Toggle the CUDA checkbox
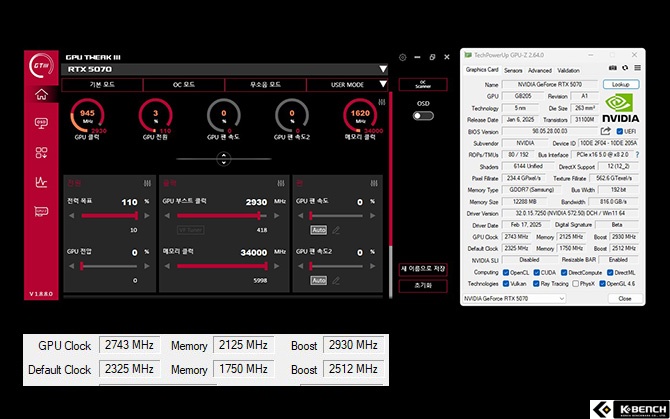This screenshot has width=670, height=419. [536, 272]
